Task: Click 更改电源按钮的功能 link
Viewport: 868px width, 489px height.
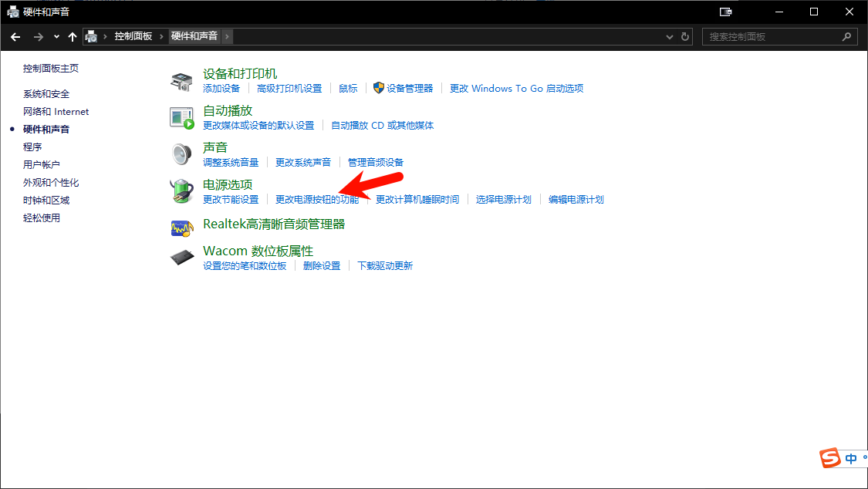Action: (x=317, y=200)
